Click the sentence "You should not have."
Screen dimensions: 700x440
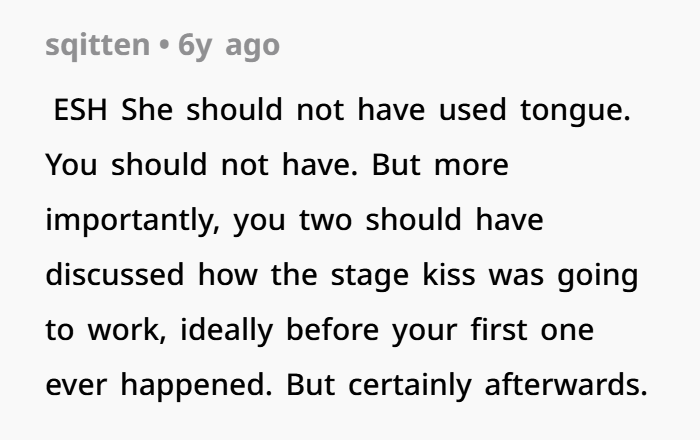[x=202, y=165]
